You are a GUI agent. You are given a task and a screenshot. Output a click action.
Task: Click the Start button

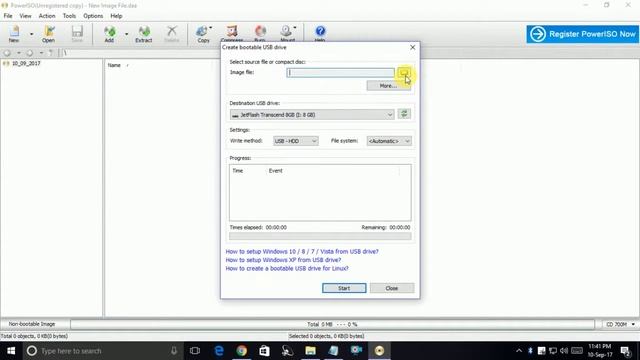click(344, 288)
